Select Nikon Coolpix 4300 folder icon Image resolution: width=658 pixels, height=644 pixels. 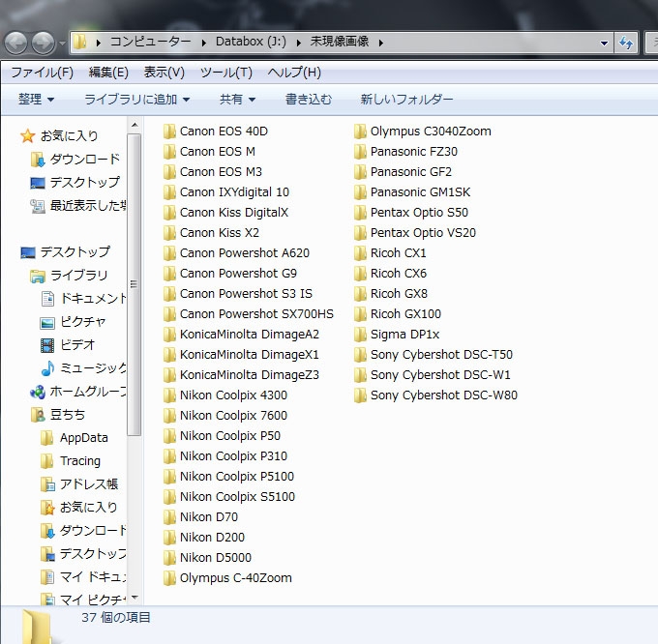(x=169, y=395)
